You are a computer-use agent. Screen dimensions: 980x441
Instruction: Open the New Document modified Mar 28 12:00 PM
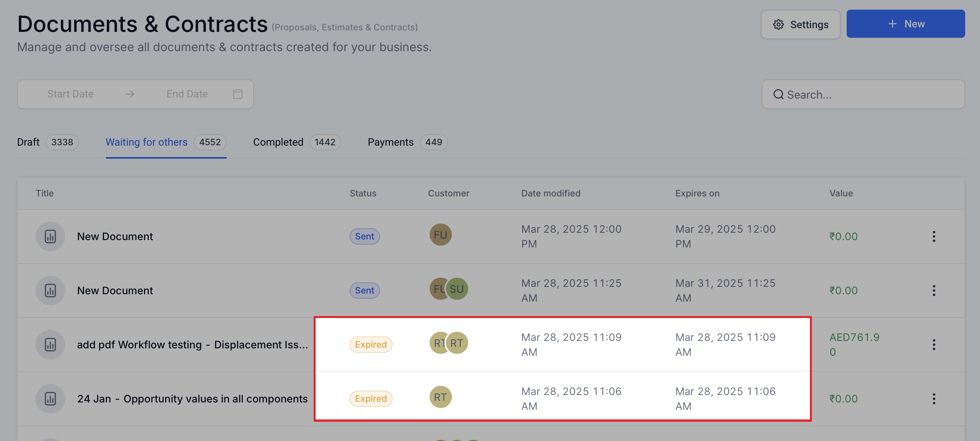click(x=115, y=236)
